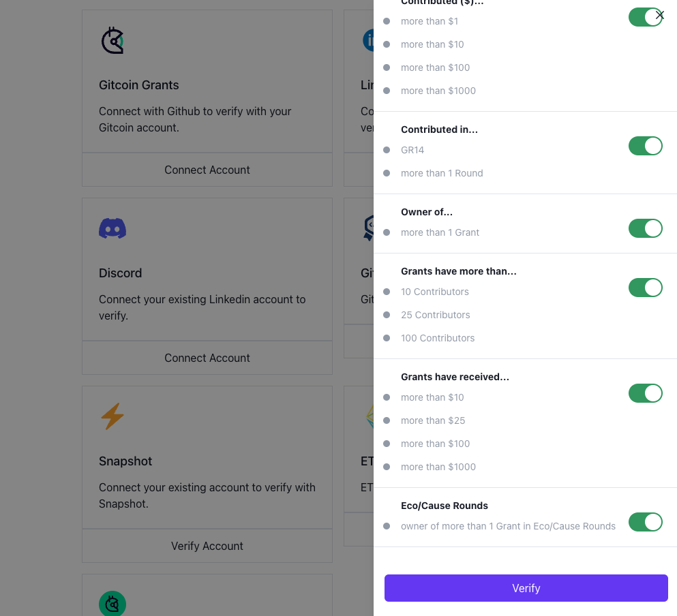677x616 pixels.
Task: Toggle Grants have more than... switch
Action: pyautogui.click(x=645, y=288)
